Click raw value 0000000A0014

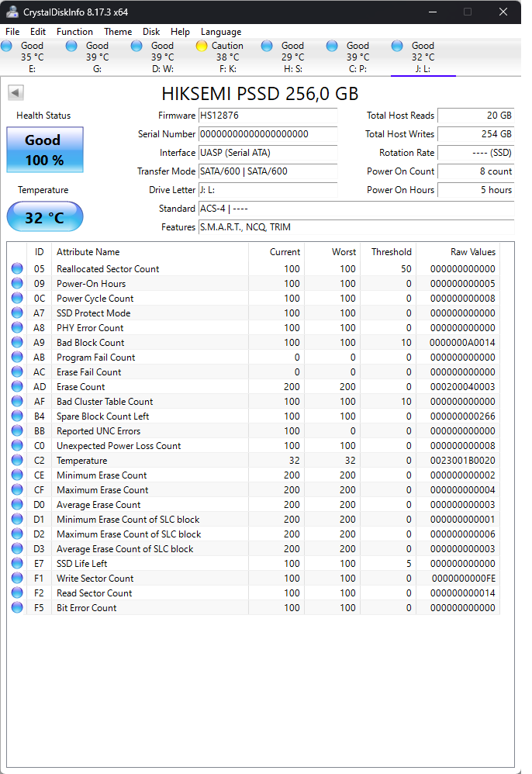click(x=462, y=342)
